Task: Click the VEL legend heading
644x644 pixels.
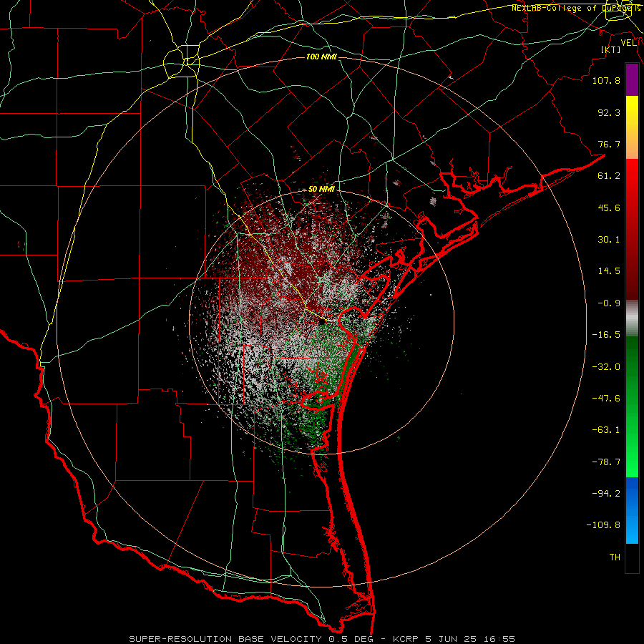Action: pos(629,43)
